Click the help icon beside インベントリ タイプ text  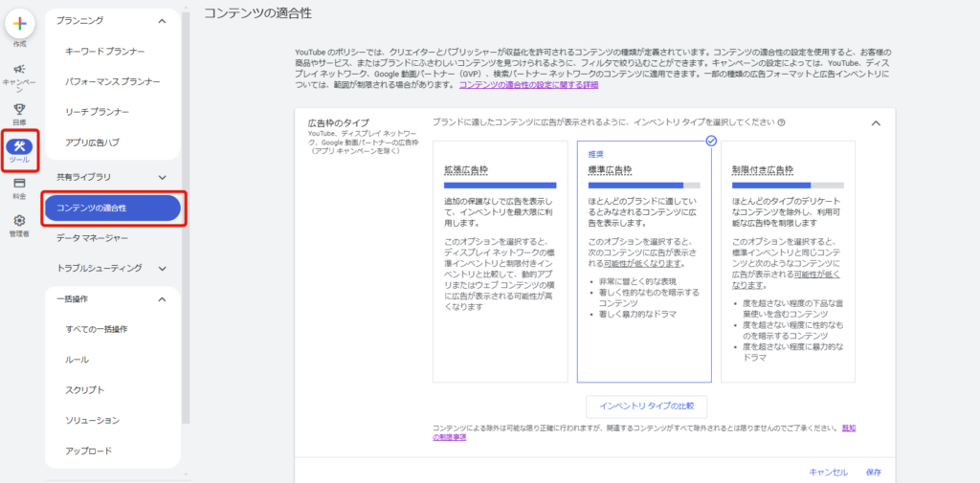pyautogui.click(x=781, y=122)
